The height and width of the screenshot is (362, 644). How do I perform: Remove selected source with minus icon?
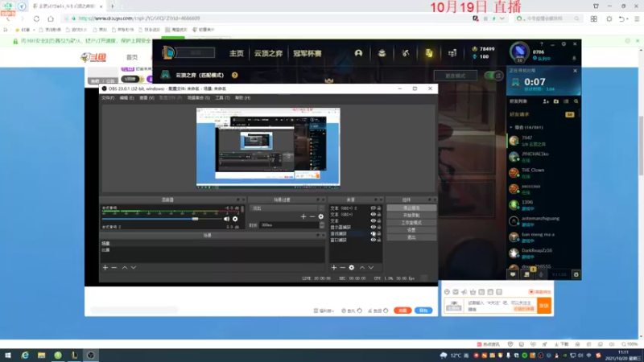[x=343, y=268]
